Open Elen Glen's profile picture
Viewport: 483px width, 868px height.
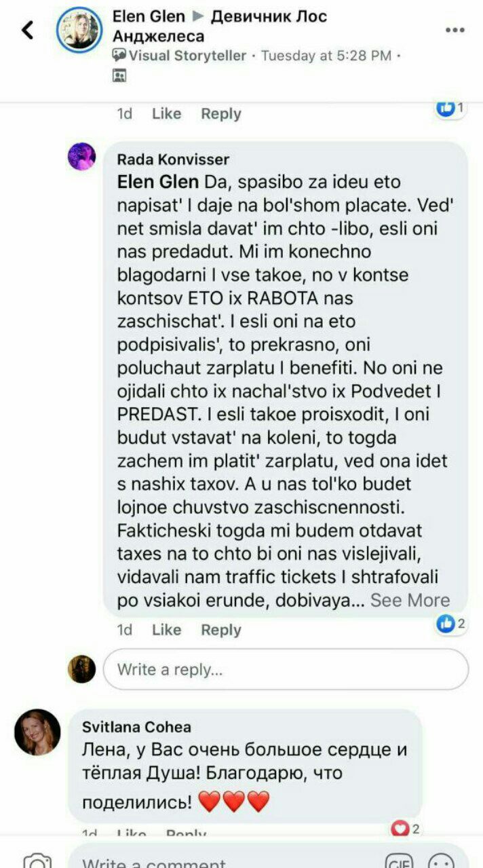(79, 30)
